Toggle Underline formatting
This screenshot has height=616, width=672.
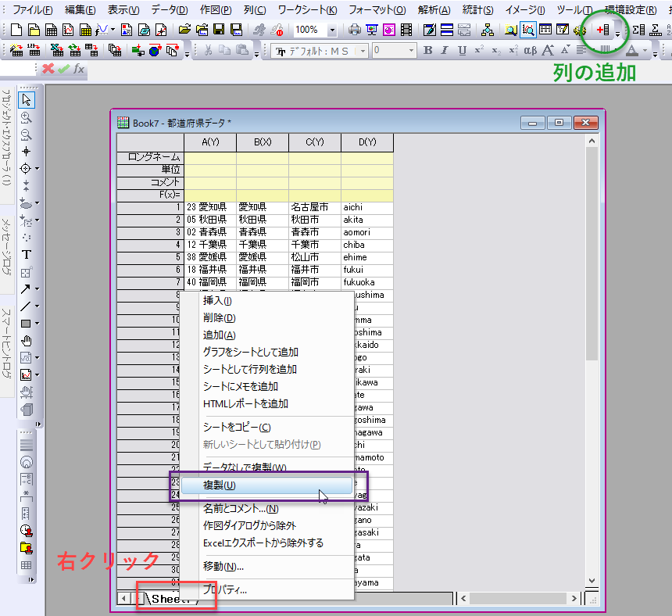click(462, 51)
